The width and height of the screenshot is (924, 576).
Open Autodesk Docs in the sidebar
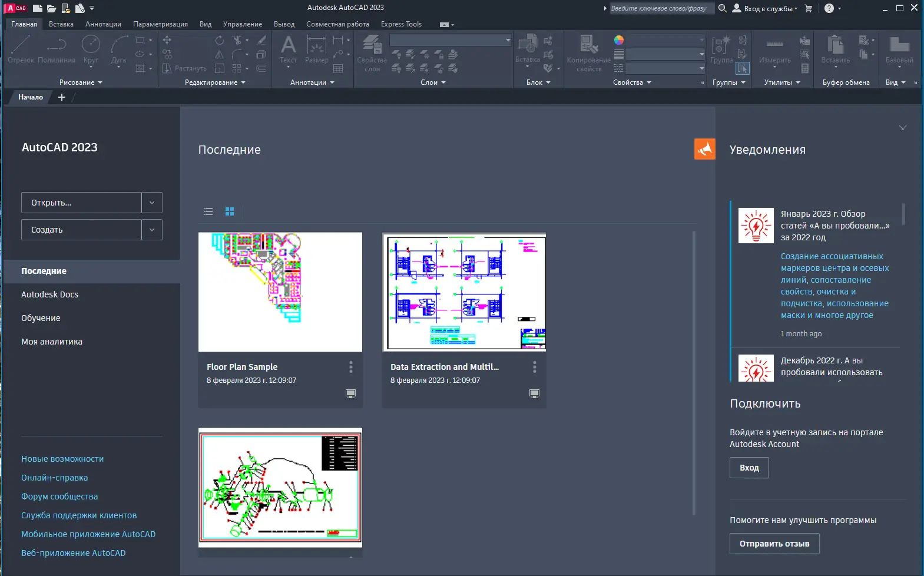click(x=49, y=294)
